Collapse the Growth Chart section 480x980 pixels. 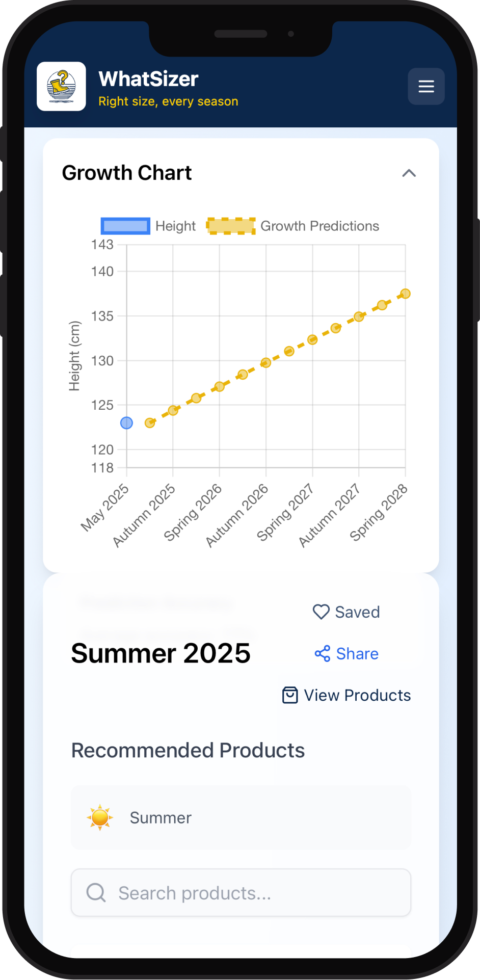click(x=409, y=173)
